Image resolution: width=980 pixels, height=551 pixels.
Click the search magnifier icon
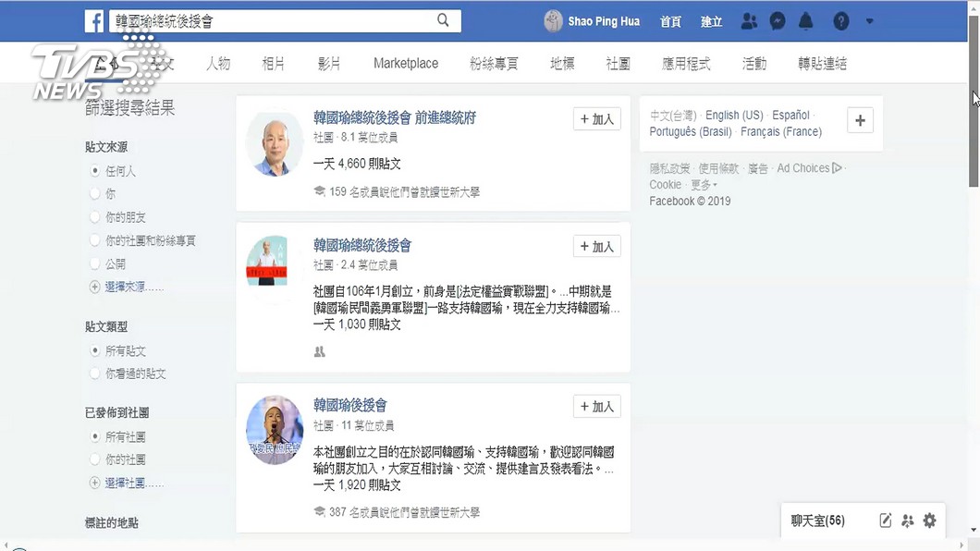[x=443, y=20]
